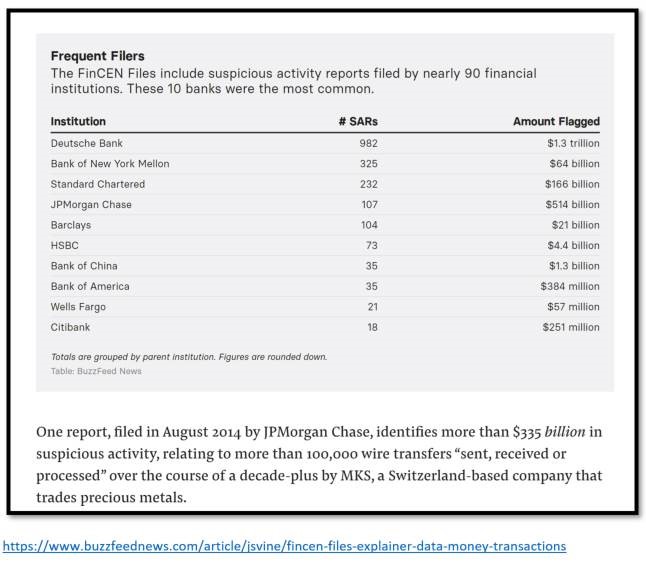This screenshot has height=564, width=646.
Task: Open the buzzfeednews.com article link
Action: point(286,546)
